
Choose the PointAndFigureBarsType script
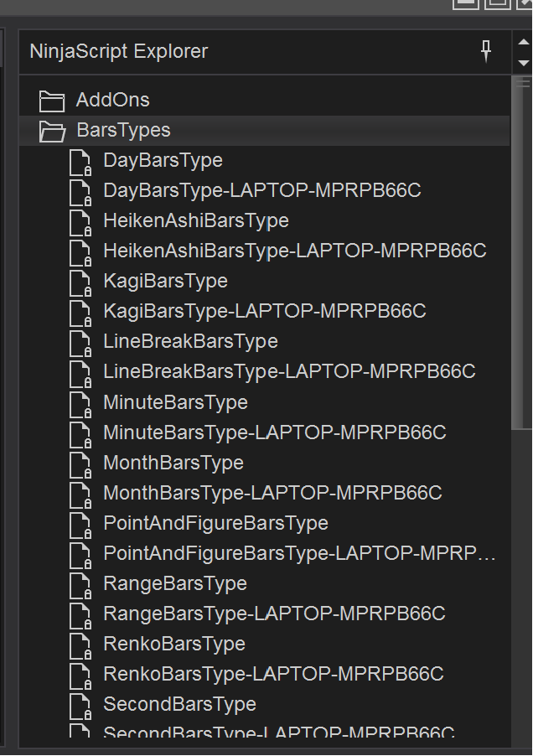click(x=216, y=523)
